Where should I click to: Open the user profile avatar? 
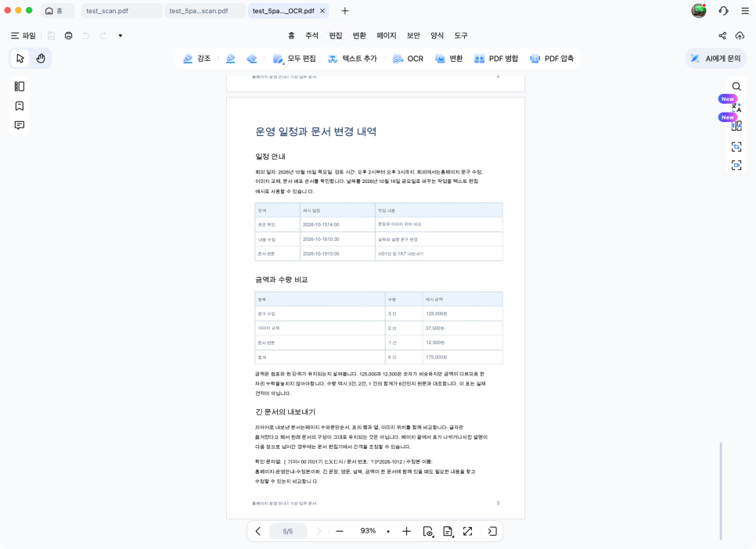(699, 11)
